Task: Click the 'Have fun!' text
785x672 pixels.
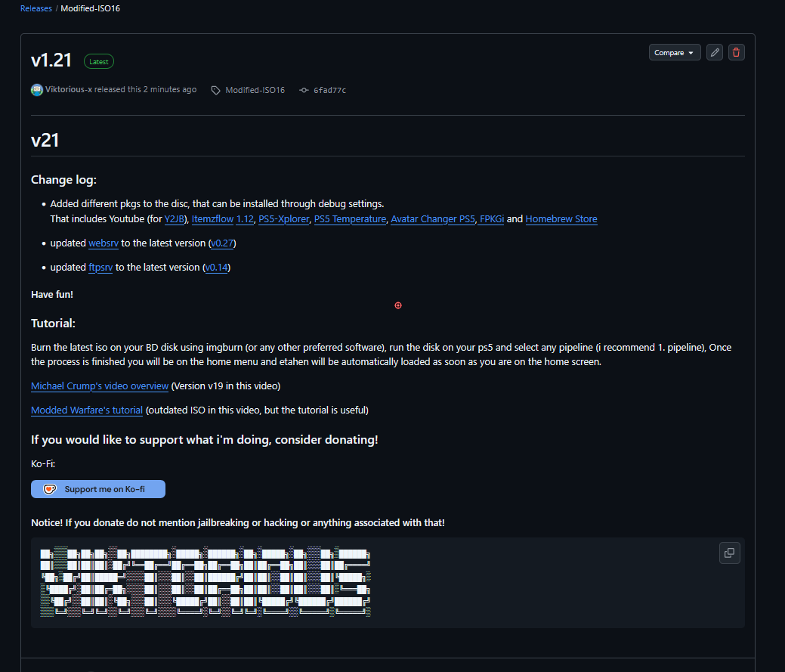Action: (52, 295)
